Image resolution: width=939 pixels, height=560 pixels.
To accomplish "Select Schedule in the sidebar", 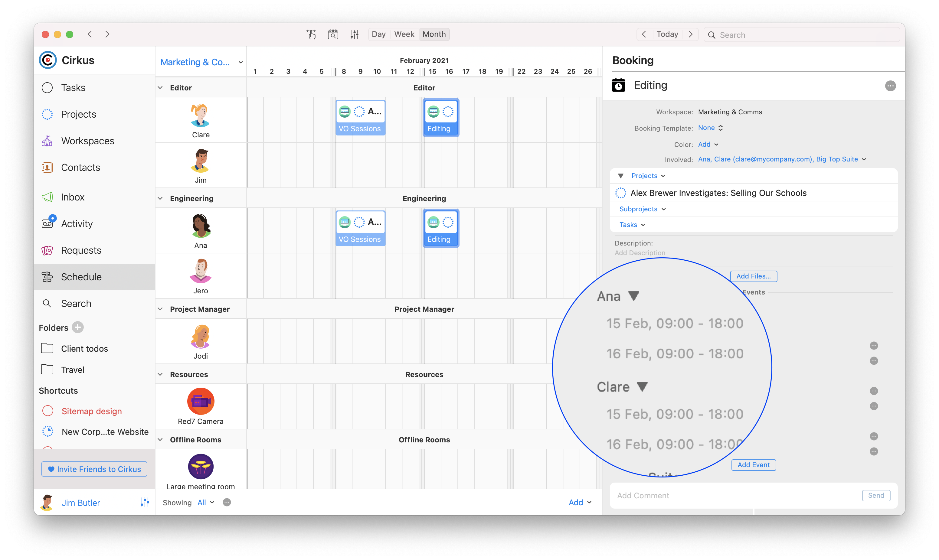I will tap(94, 277).
